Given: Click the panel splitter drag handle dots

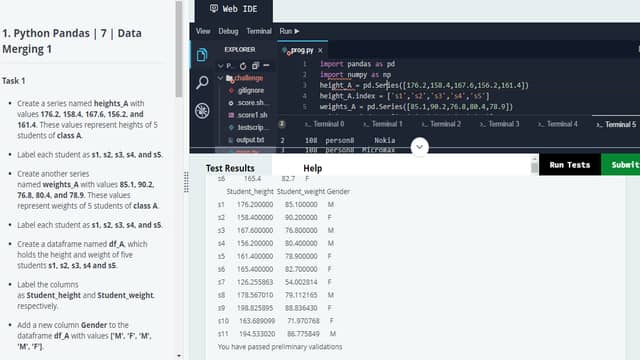Looking at the screenshot, I should pyautogui.click(x=186, y=182).
